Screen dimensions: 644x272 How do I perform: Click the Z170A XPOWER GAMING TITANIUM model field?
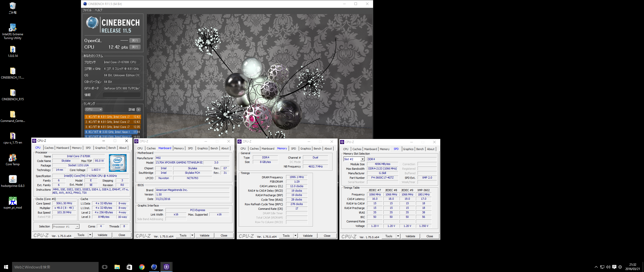tap(179, 163)
